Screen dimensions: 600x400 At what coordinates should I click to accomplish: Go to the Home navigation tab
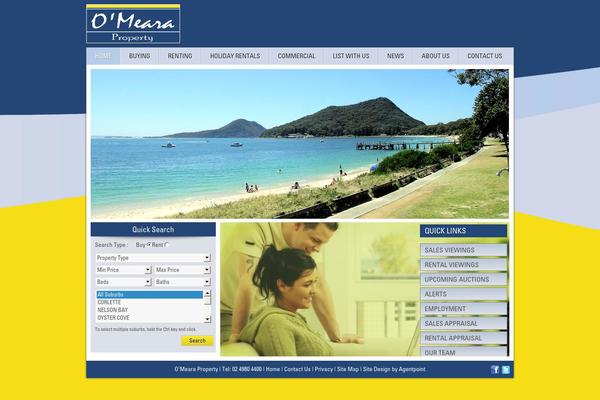(x=103, y=56)
